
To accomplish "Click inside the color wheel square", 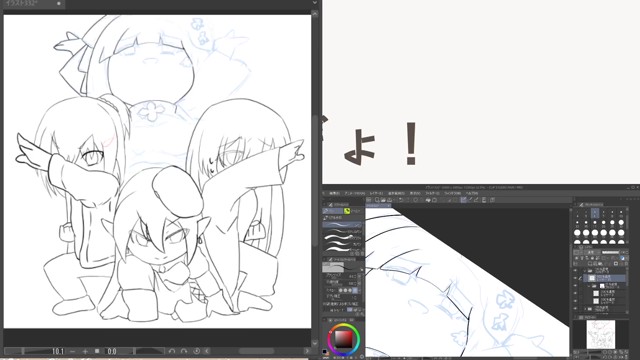I will [x=343, y=338].
